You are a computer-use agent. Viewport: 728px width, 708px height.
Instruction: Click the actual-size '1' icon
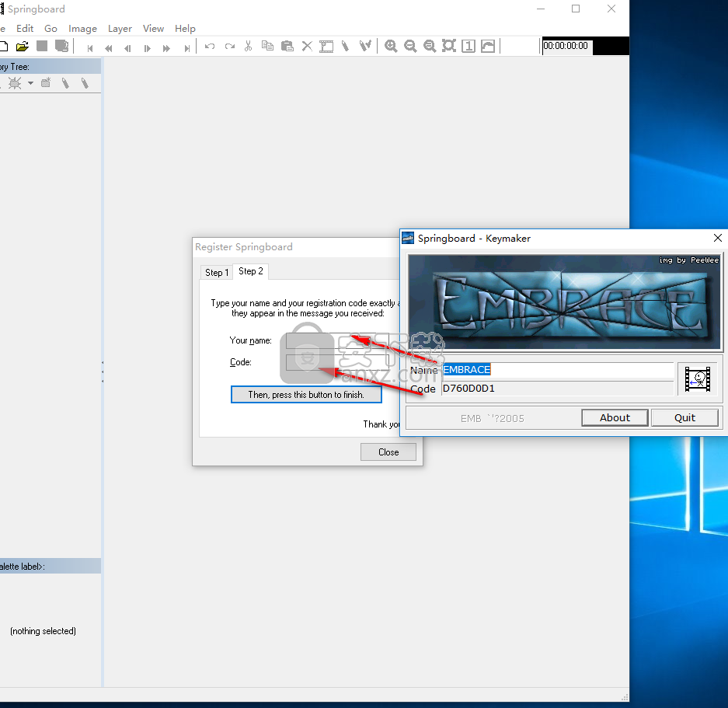[468, 46]
